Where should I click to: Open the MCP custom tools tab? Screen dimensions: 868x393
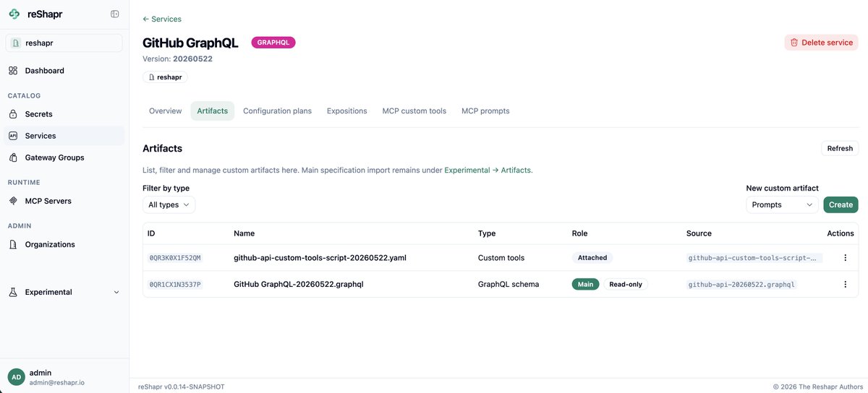pos(414,111)
